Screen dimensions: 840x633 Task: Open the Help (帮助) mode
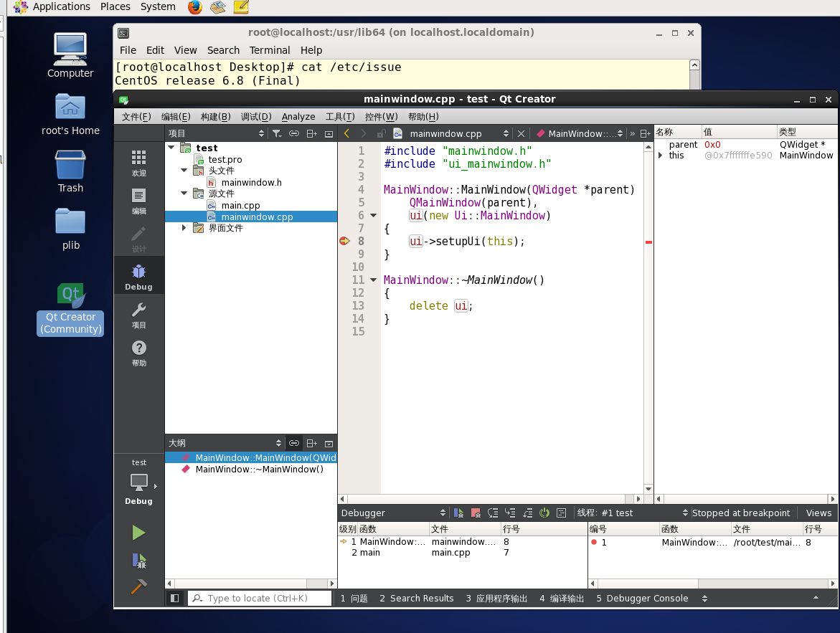(x=138, y=353)
